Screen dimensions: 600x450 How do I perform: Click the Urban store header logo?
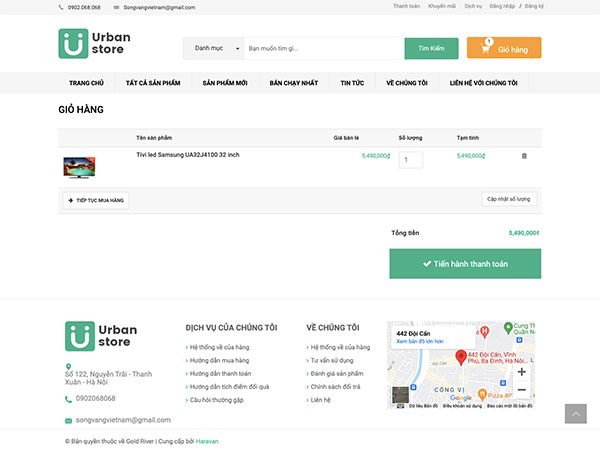[x=95, y=43]
